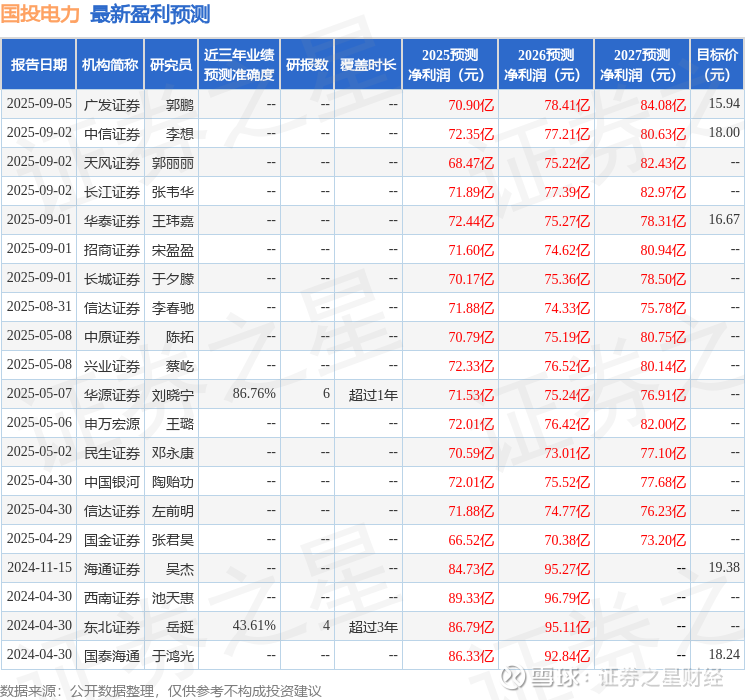
Task: Click the 84.08亿 2027 forecast
Action: (x=663, y=105)
